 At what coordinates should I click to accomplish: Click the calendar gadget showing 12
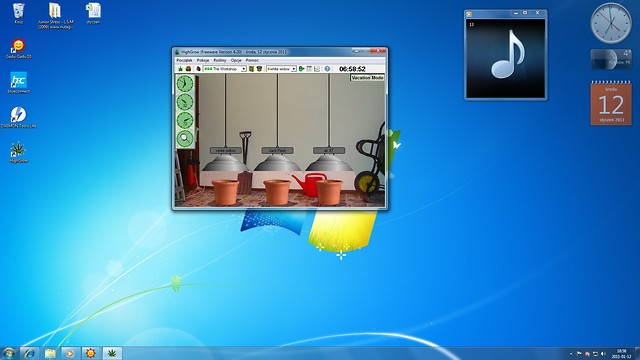click(x=611, y=103)
